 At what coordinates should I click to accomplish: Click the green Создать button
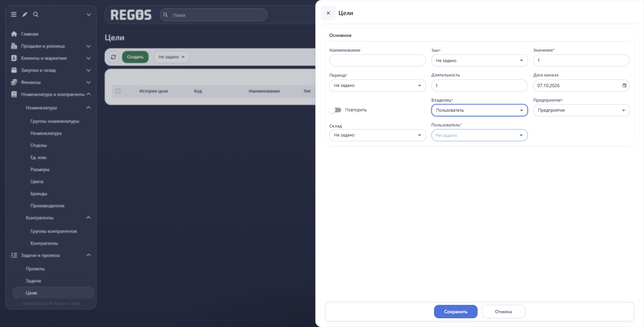pyautogui.click(x=135, y=57)
